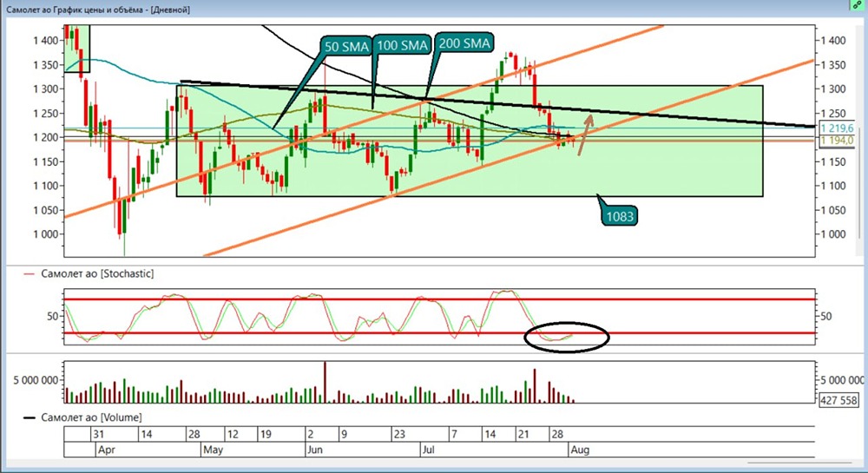Viewport: 868px width, 473px height.
Task: Click the '100 SMA' callout label
Action: click(x=403, y=45)
